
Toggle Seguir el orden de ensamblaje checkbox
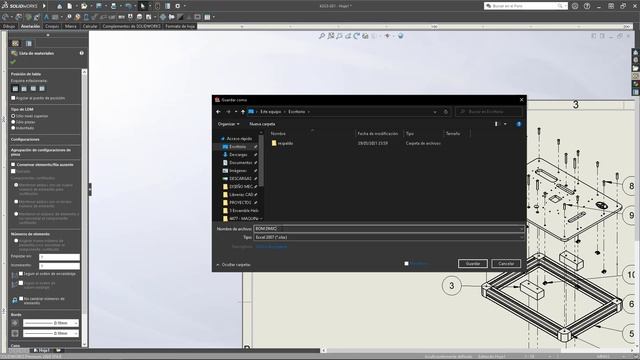point(21,273)
